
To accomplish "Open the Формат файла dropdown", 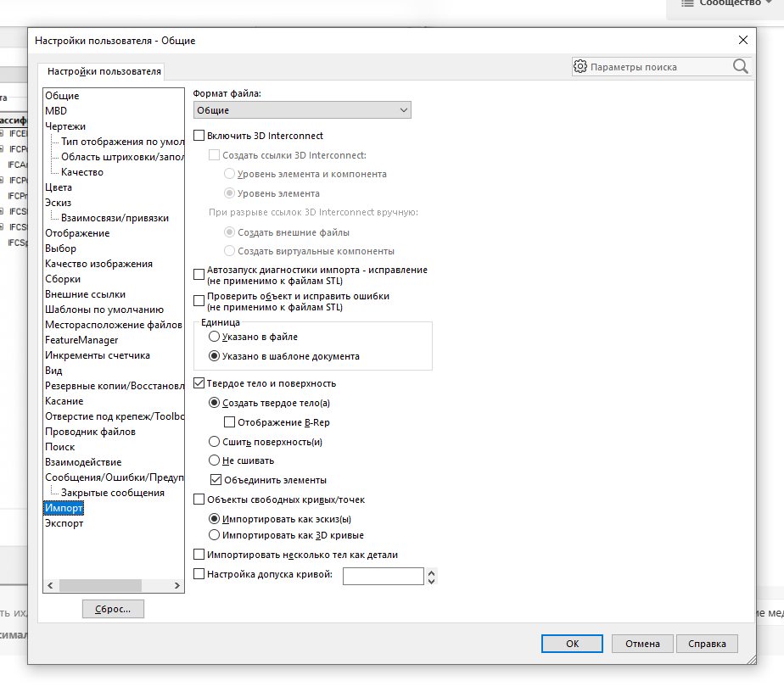I will point(302,110).
